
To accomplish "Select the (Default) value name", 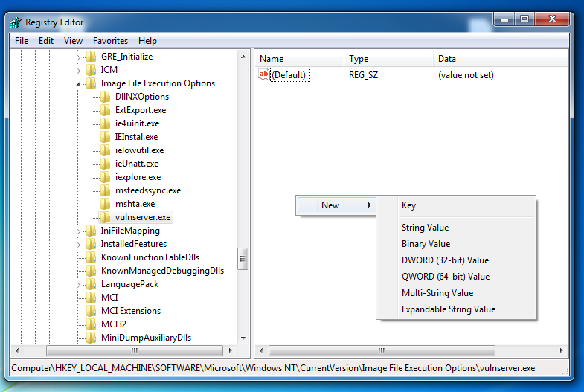I will (289, 75).
